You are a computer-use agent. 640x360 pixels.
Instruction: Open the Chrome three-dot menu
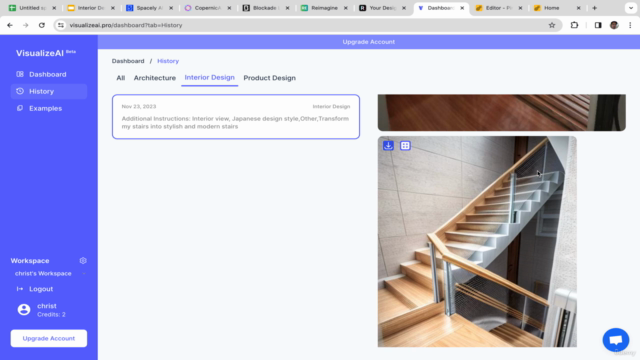pos(630,25)
